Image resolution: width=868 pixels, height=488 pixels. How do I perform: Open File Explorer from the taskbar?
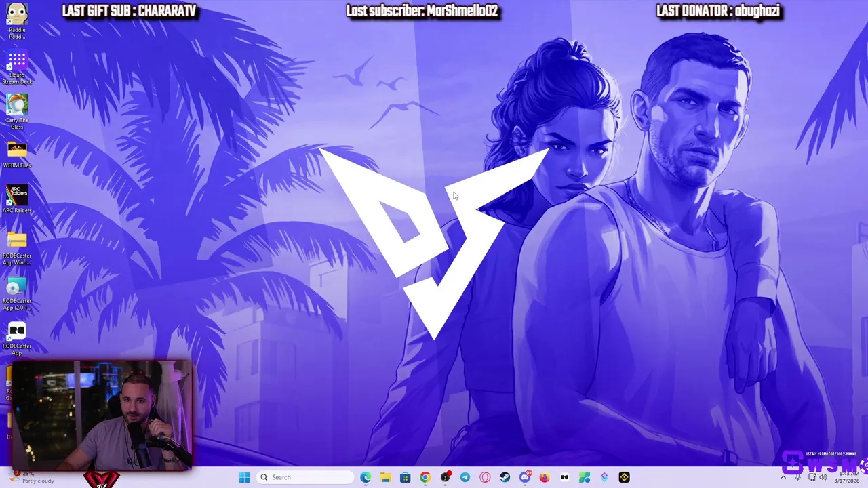click(x=385, y=477)
